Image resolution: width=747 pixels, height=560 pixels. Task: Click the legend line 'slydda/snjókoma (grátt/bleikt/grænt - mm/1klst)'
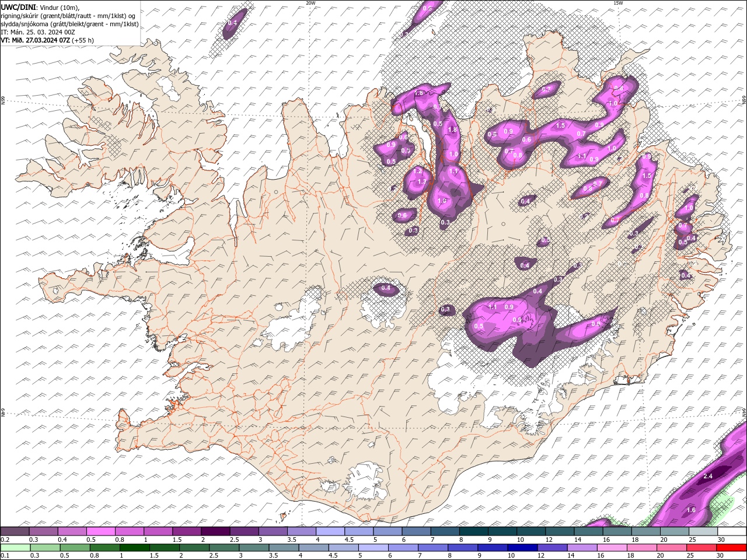pos(69,24)
